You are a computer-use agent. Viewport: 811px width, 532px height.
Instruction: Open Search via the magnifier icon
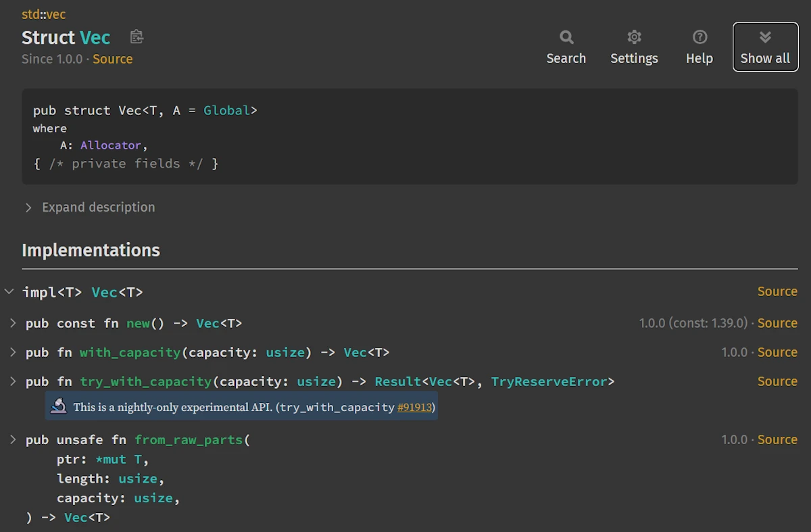click(x=566, y=38)
